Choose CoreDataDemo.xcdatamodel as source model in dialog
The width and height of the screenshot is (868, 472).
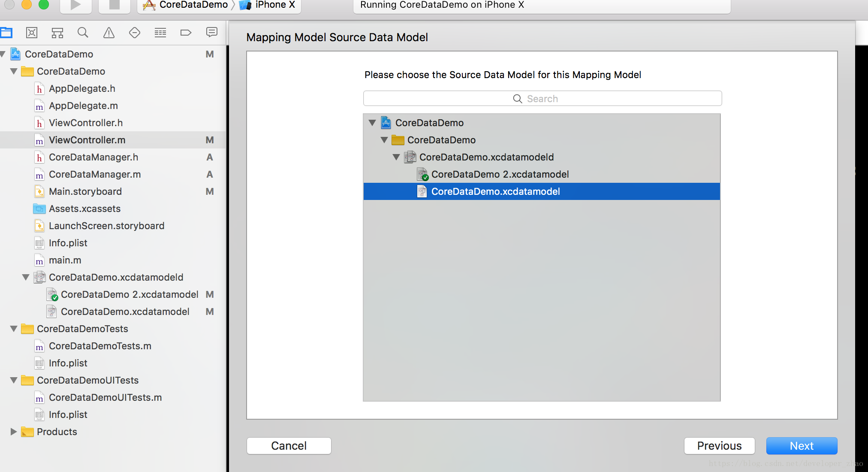tap(542, 191)
